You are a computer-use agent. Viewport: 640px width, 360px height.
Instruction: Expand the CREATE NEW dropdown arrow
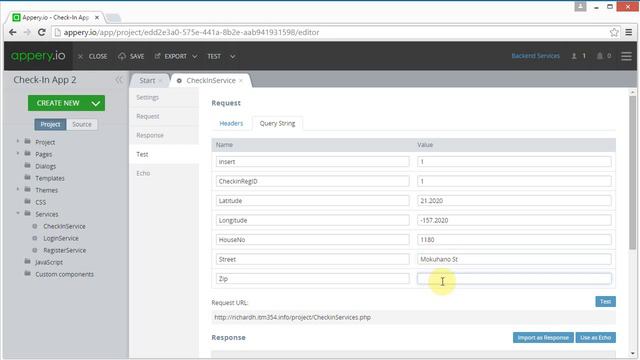click(96, 103)
